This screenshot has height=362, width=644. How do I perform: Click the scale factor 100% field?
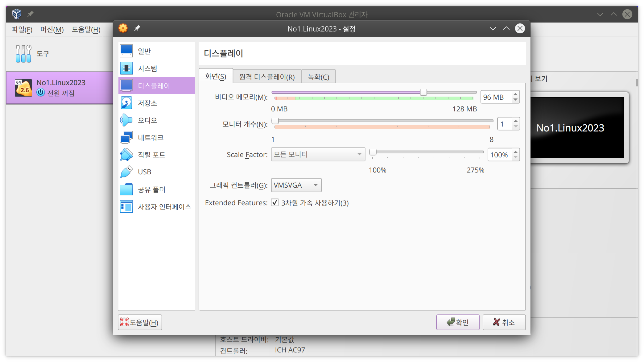pos(500,155)
